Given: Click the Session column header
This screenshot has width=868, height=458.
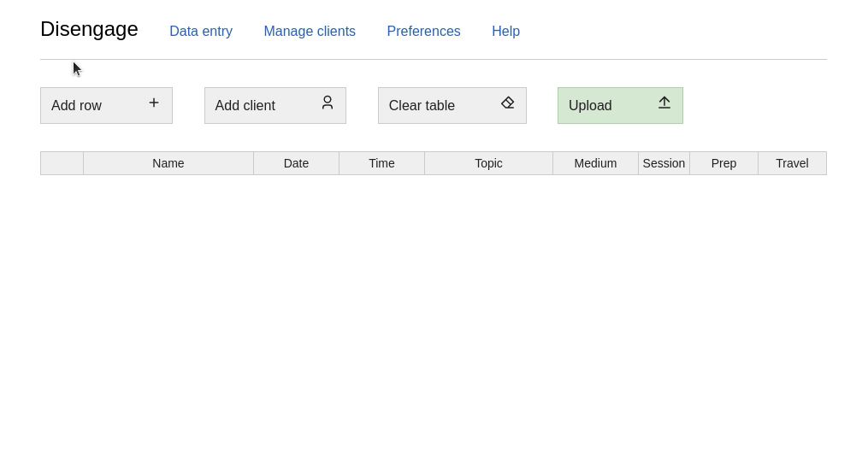Looking at the screenshot, I should (x=664, y=163).
